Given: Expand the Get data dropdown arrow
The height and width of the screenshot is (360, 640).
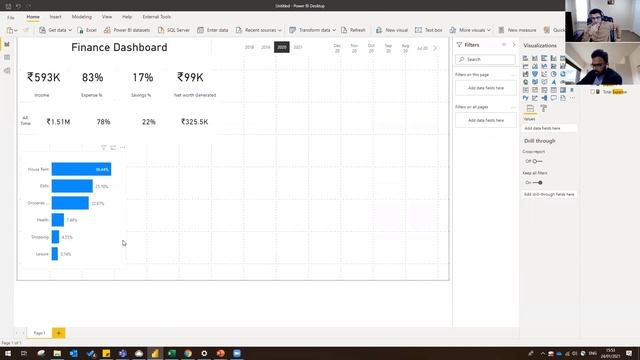Looking at the screenshot, I should point(70,30).
